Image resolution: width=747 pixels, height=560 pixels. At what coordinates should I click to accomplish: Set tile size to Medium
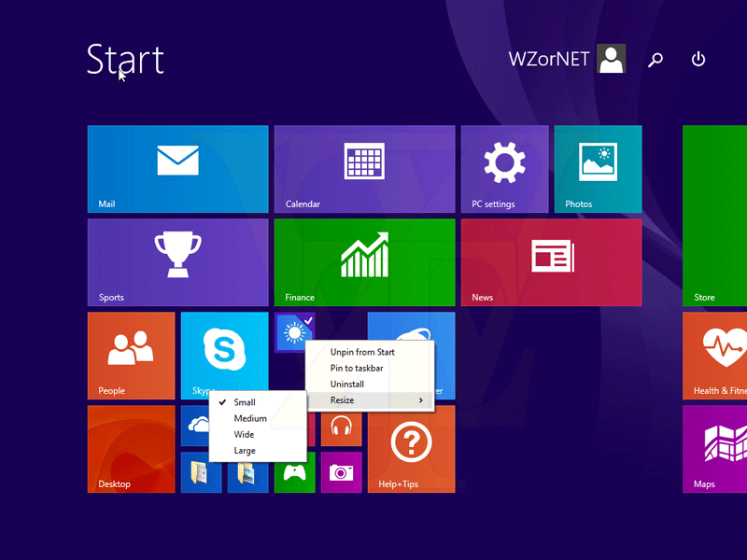coord(258,418)
